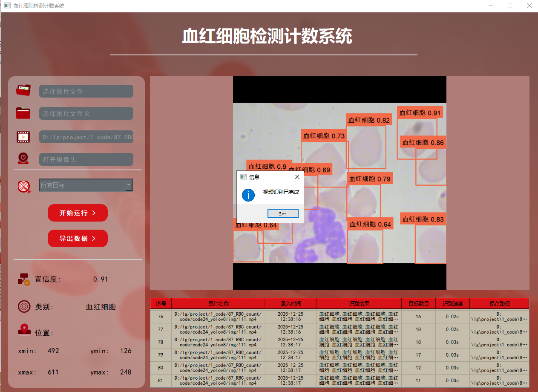Click the video path input field
538x392 pixels.
(x=86, y=137)
